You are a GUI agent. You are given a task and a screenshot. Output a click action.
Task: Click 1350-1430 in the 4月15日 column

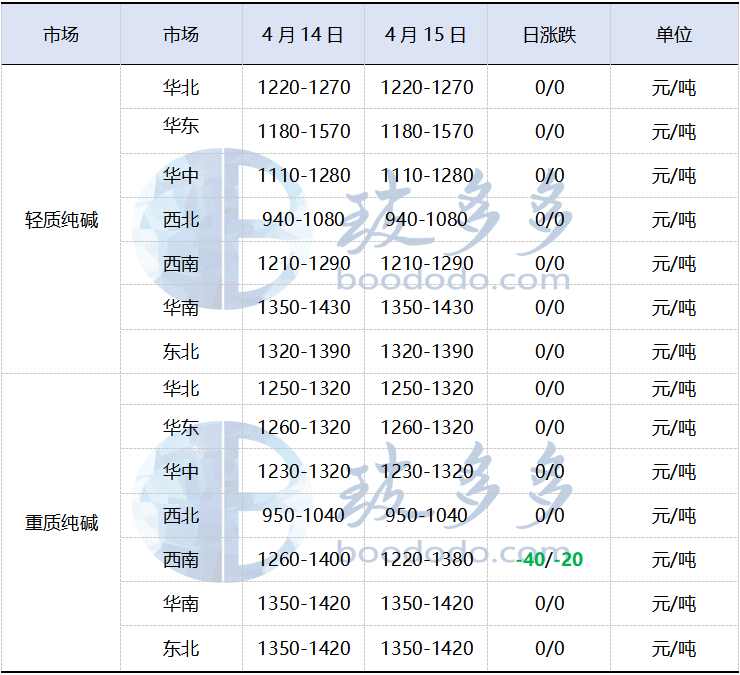point(426,308)
